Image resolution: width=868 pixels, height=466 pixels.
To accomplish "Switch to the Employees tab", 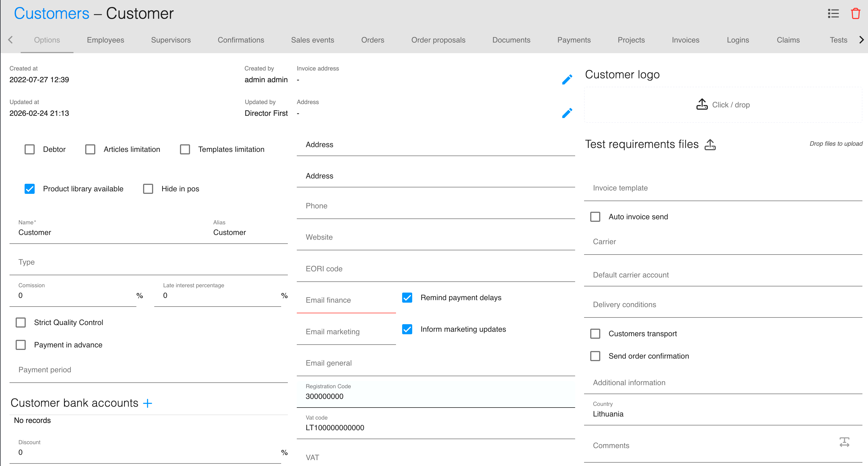I will 105,40.
